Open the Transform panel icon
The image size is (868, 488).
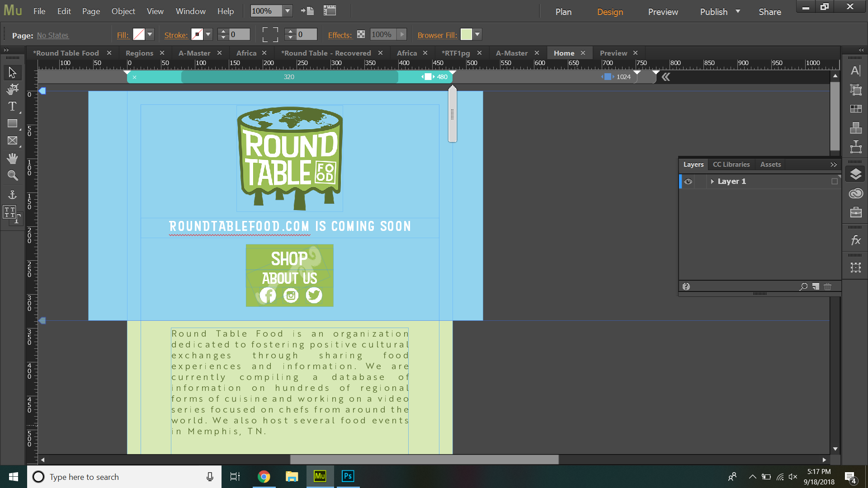(855, 89)
